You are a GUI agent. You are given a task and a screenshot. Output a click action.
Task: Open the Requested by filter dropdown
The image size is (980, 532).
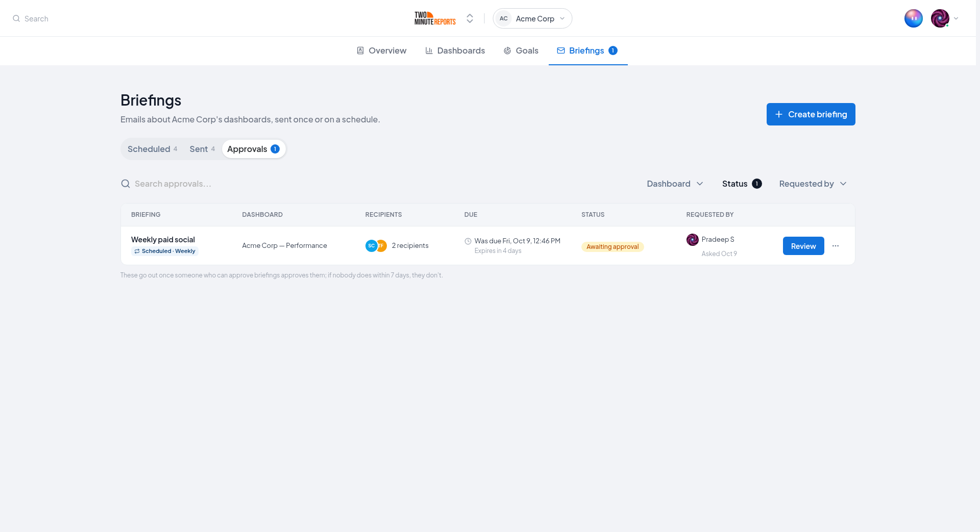813,184
